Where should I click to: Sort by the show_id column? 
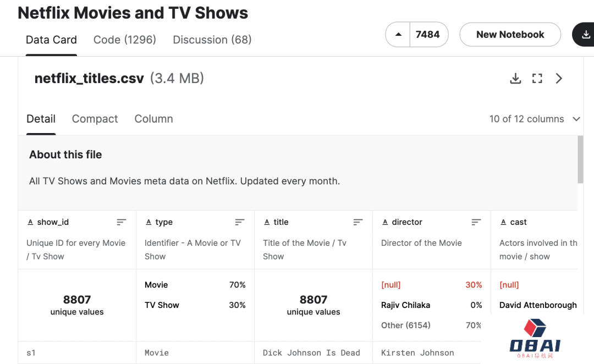point(122,222)
